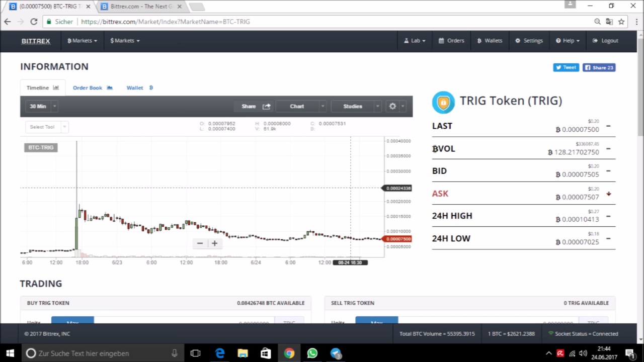The height and width of the screenshot is (362, 644).
Task: Go back with browser back arrow
Action: tap(8, 22)
